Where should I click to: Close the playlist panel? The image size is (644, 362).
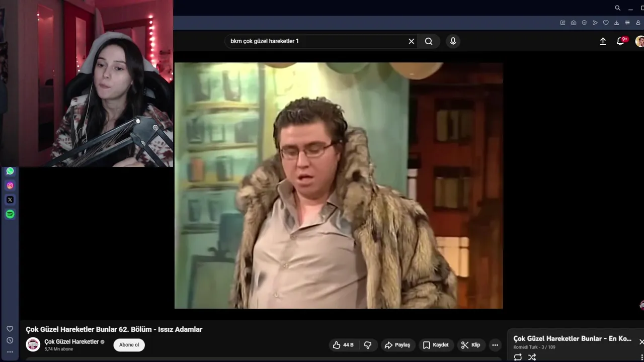[x=641, y=342]
